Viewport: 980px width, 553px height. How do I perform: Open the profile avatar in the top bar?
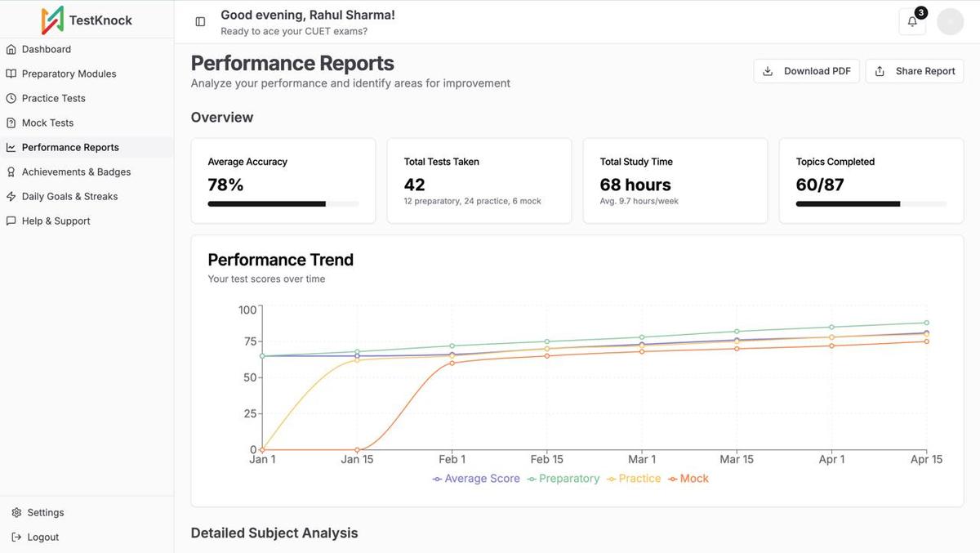[x=950, y=20]
